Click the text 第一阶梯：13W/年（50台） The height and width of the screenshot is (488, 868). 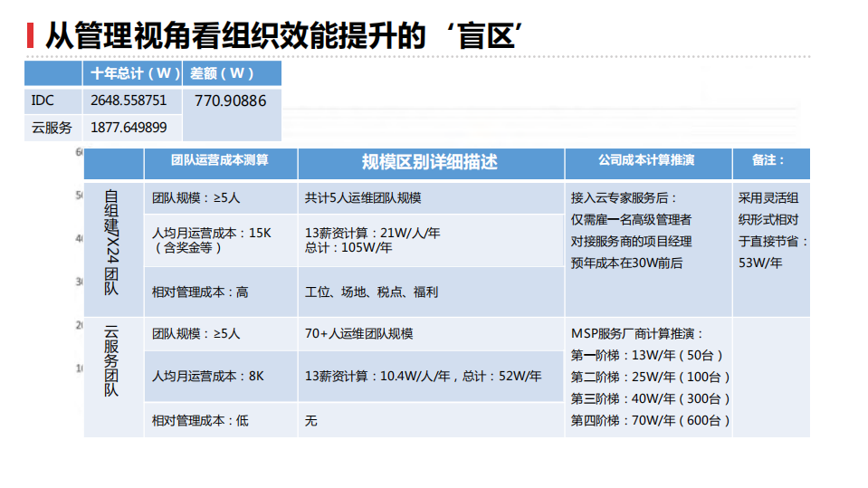(x=647, y=356)
